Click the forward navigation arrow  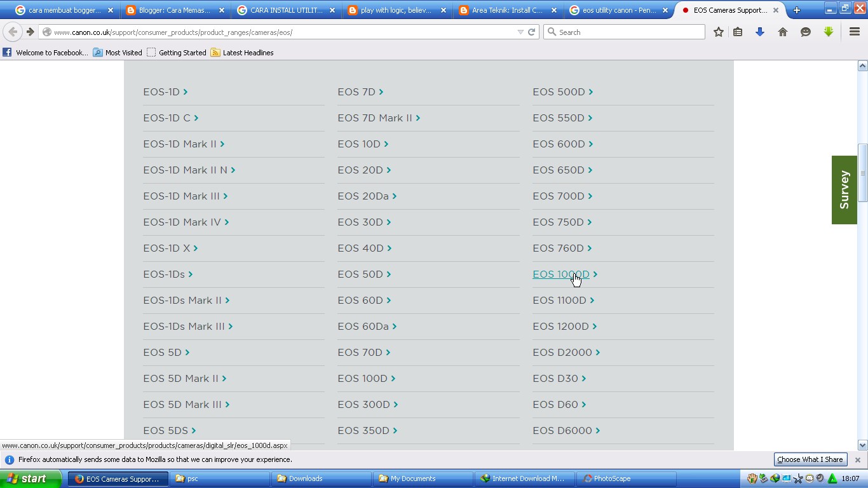click(x=30, y=32)
